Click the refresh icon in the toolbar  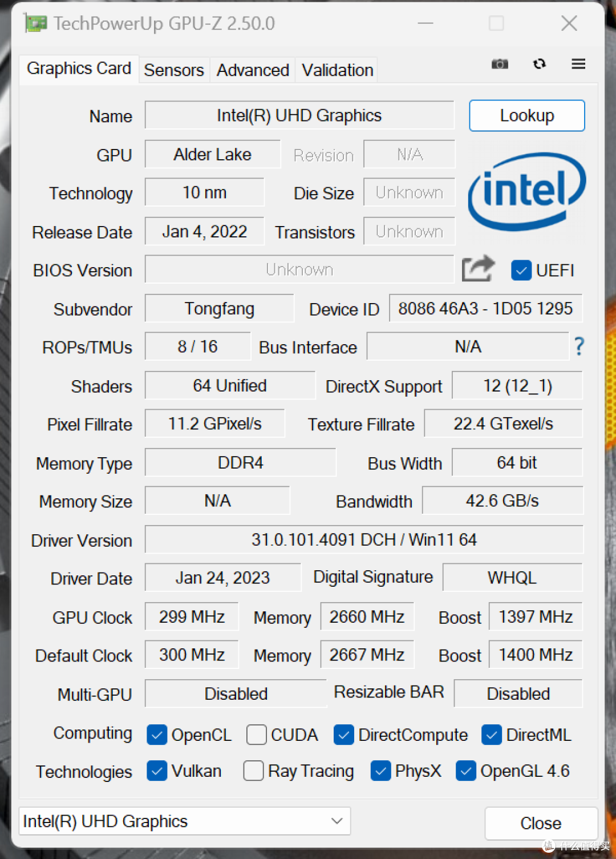coord(540,64)
